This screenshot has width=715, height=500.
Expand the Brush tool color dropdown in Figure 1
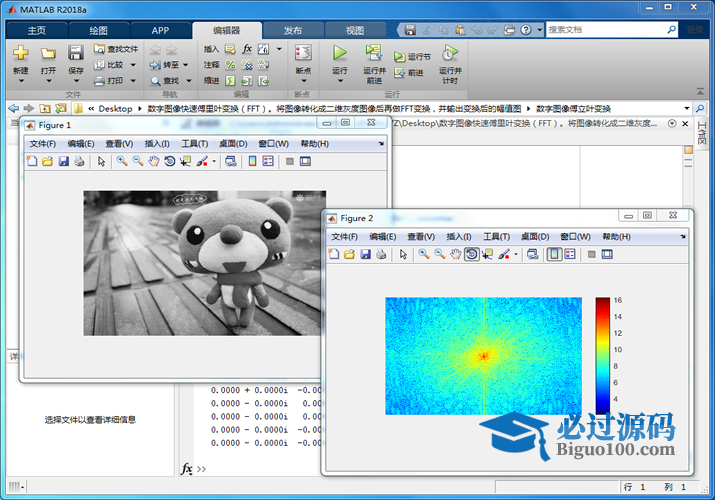[x=213, y=161]
